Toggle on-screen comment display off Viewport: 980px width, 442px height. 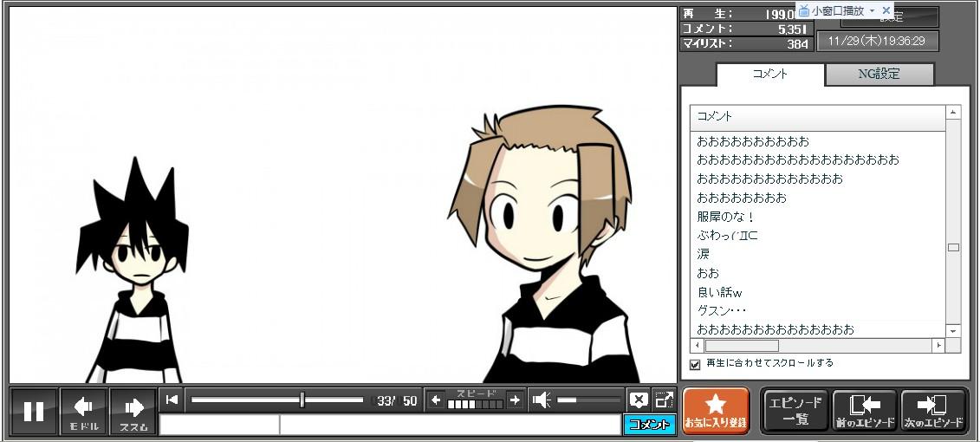(639, 400)
